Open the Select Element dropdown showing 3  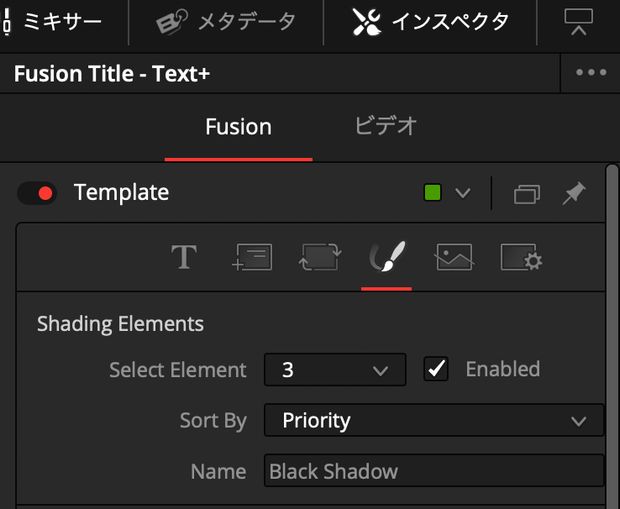click(335, 370)
